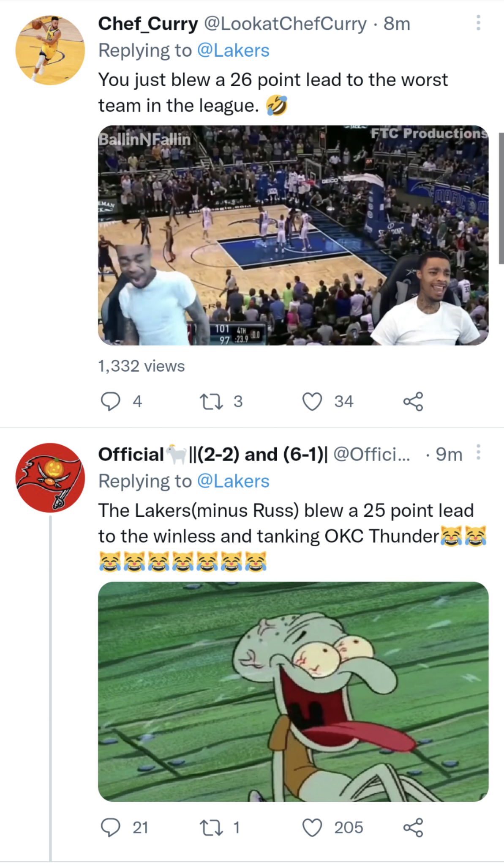
Task: Reply to the Official Thunder tweet
Action: 110,828
